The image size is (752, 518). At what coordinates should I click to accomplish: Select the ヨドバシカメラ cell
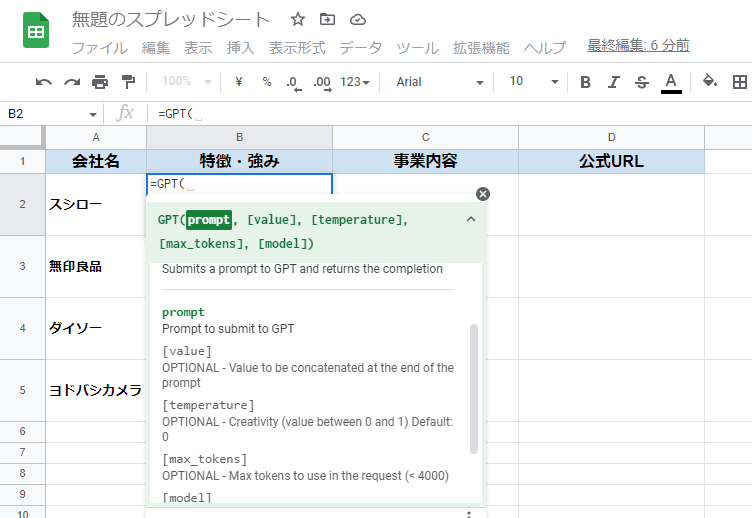pyautogui.click(x=96, y=390)
